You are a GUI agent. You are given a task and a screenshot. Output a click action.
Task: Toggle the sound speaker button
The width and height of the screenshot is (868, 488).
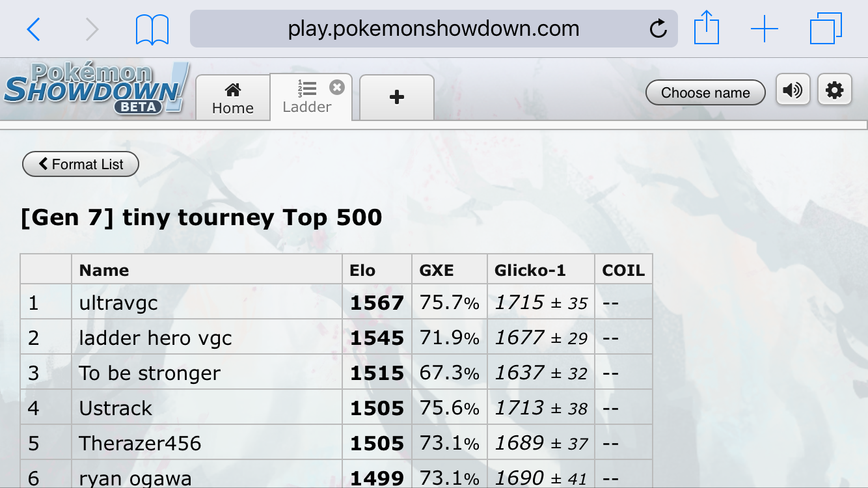793,90
